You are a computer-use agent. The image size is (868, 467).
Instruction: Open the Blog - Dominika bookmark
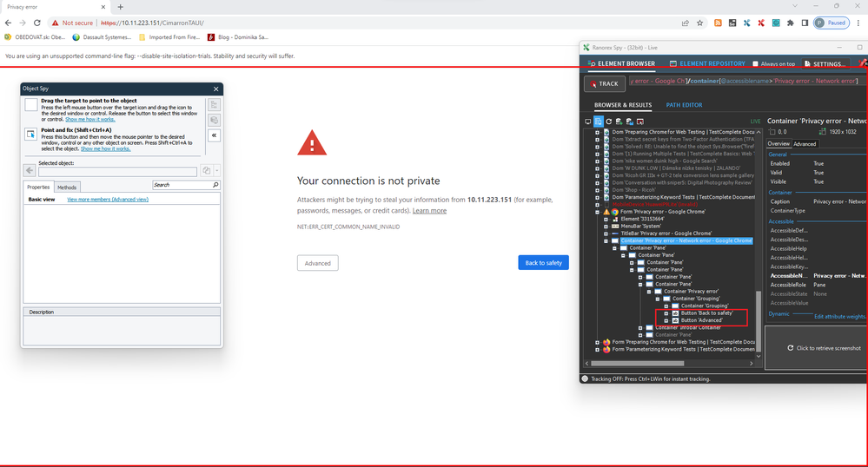pos(238,37)
